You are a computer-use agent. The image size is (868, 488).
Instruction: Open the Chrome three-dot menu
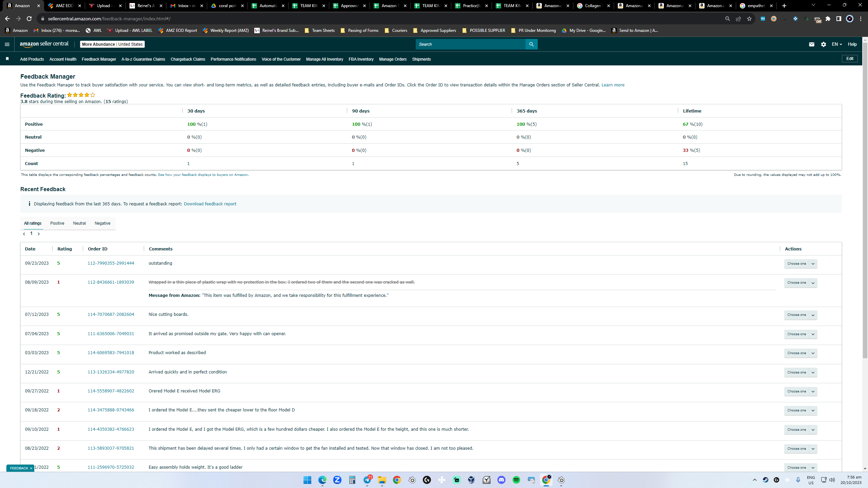861,19
